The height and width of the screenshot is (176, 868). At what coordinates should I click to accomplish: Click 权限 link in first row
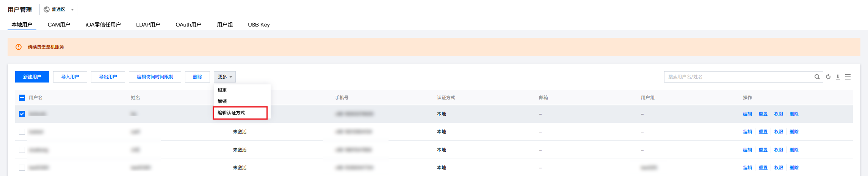click(x=779, y=114)
